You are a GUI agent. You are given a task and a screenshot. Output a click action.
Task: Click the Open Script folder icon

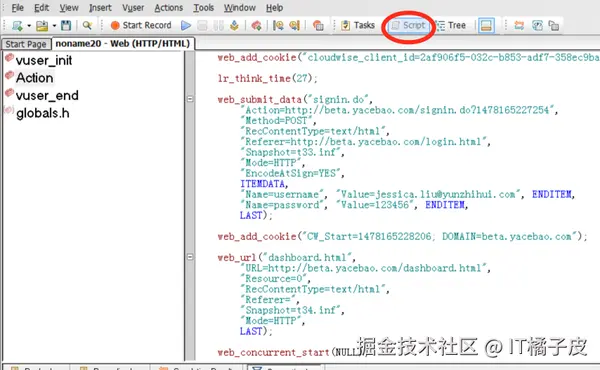(42, 26)
